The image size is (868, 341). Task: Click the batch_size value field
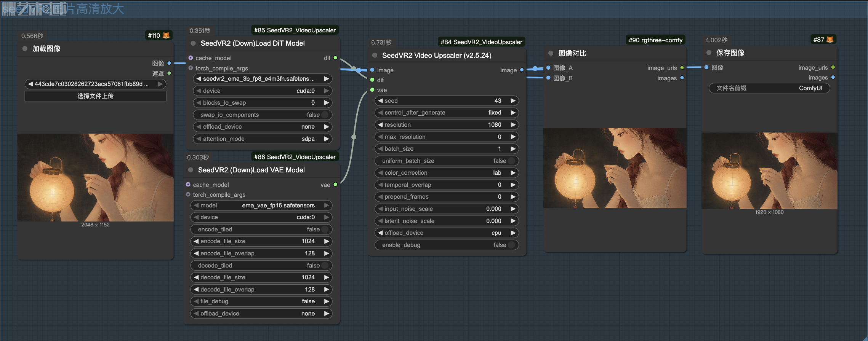pos(447,149)
